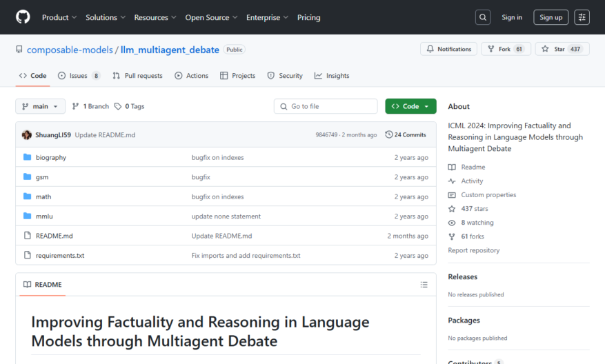Open the composable-models owner link

[70, 50]
